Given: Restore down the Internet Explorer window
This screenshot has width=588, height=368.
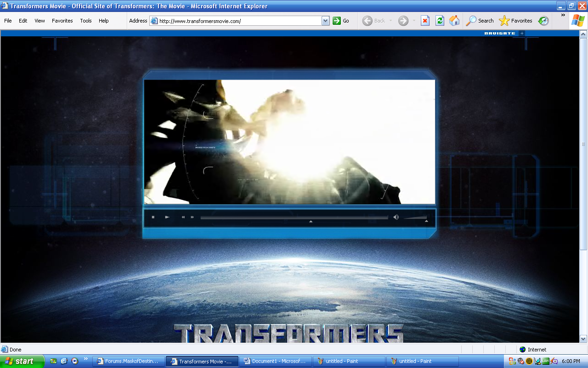Looking at the screenshot, I should pos(571,6).
